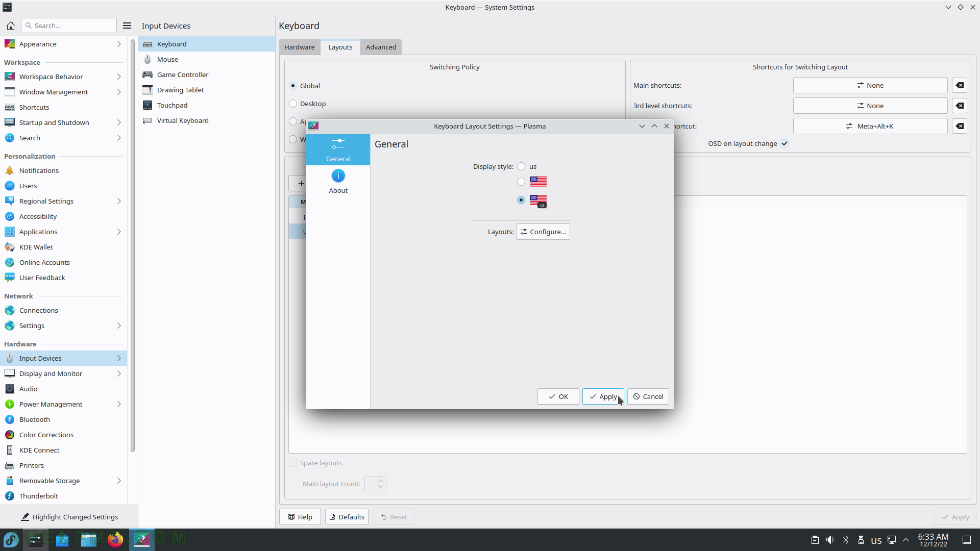Select Virtual Keyboard in Input Devices

(207, 120)
